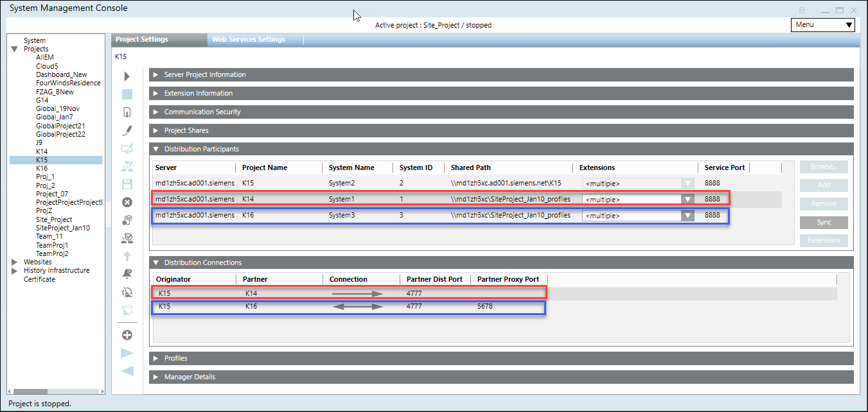Open Extensions dropdown for K14 row
Screen dimensions: 868x412
pos(687,200)
